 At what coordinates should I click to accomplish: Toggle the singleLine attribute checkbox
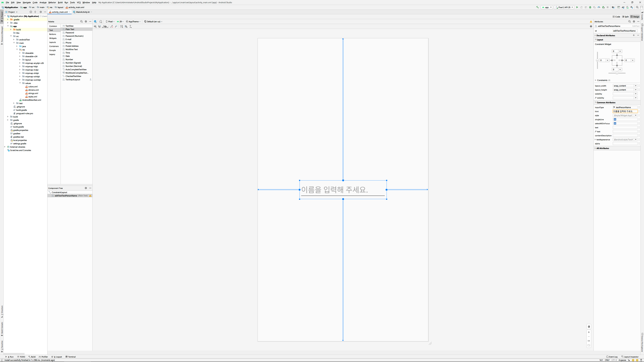pyautogui.click(x=615, y=119)
